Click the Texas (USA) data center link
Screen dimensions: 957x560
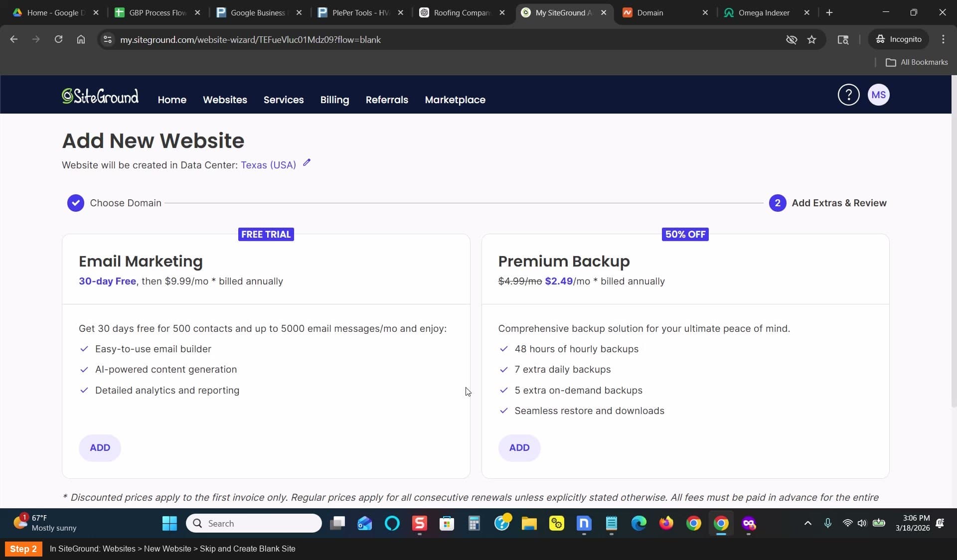[x=268, y=165]
